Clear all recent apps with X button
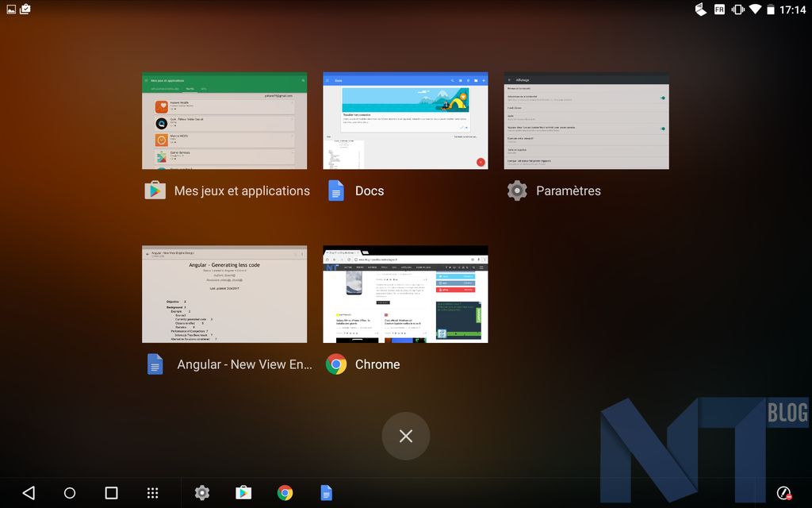 tap(406, 436)
